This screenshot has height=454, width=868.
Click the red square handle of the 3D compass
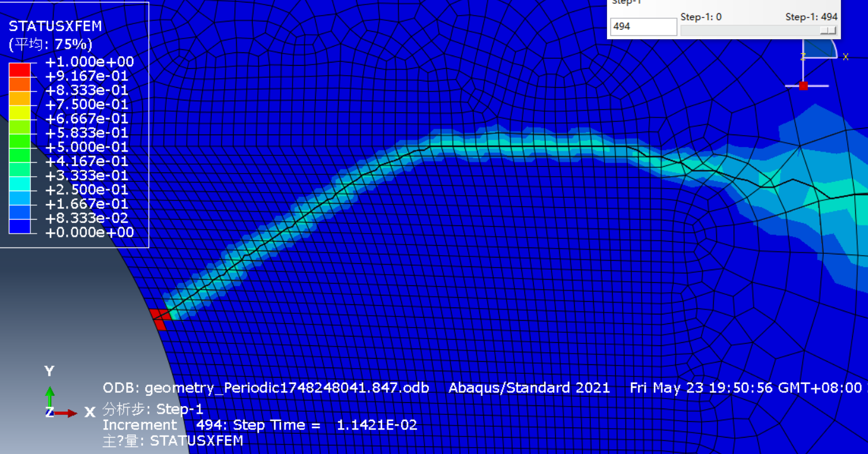click(x=804, y=86)
